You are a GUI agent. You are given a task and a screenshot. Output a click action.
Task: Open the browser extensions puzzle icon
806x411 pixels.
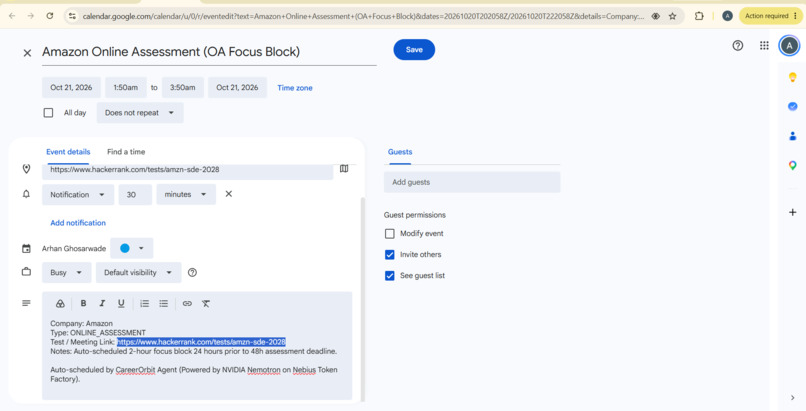coord(699,16)
